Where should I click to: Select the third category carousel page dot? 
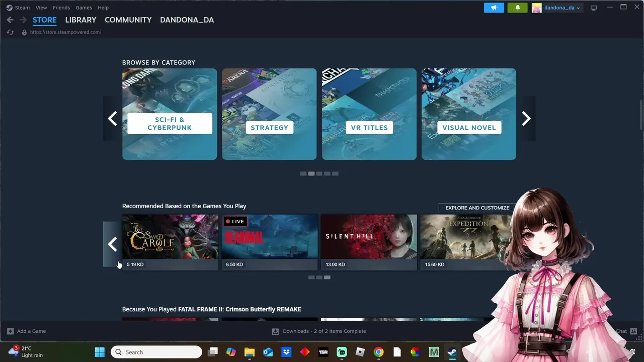coord(319,173)
